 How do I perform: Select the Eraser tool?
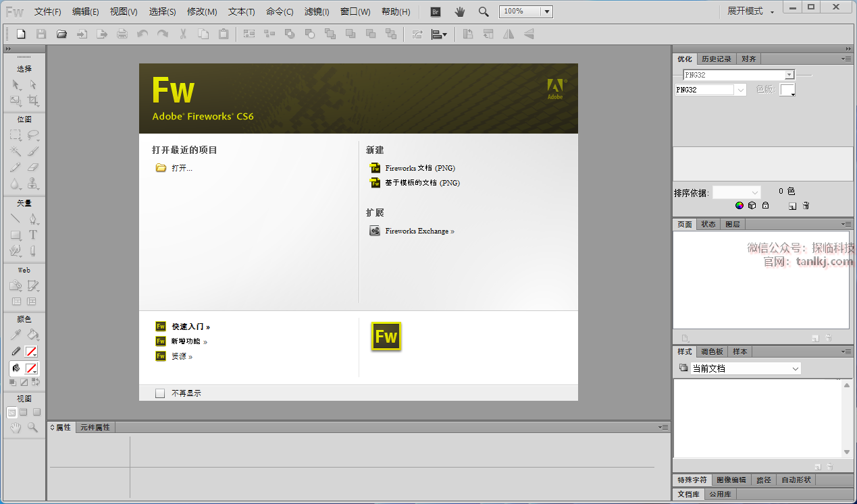pyautogui.click(x=32, y=168)
